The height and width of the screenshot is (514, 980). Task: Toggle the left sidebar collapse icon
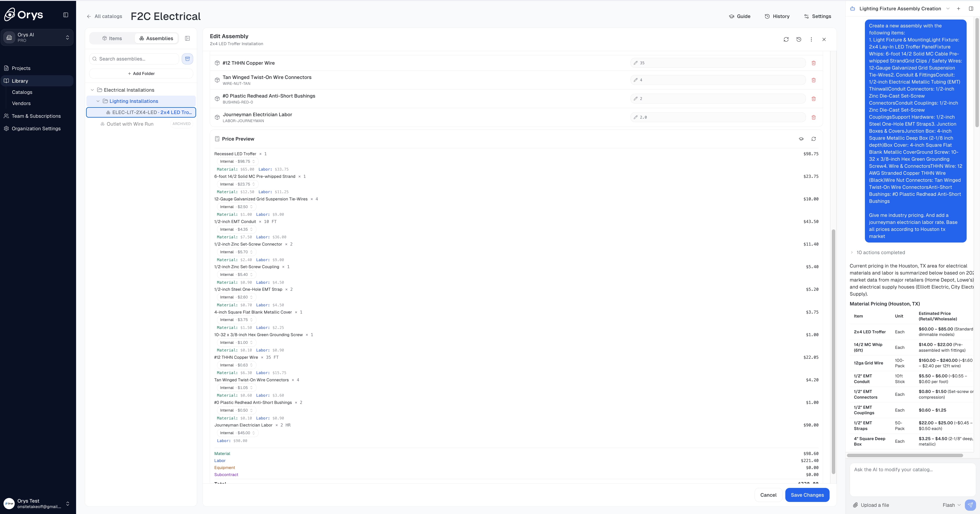tap(65, 15)
